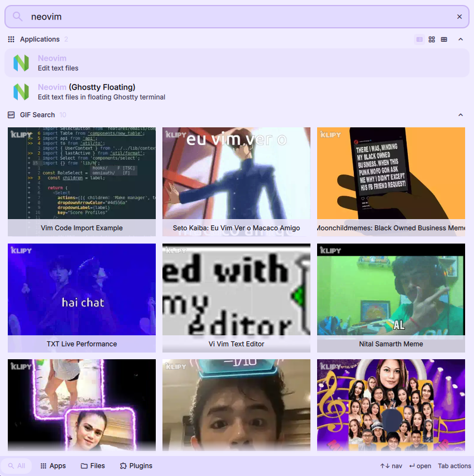The height and width of the screenshot is (476, 474).
Task: Clear the neovim search query
Action: (x=460, y=17)
